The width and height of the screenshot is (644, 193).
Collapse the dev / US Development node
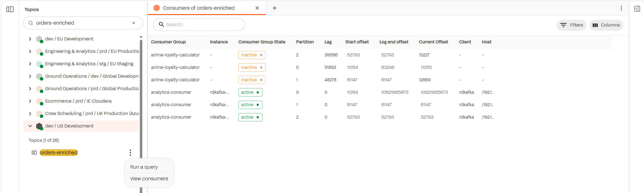pyautogui.click(x=30, y=126)
